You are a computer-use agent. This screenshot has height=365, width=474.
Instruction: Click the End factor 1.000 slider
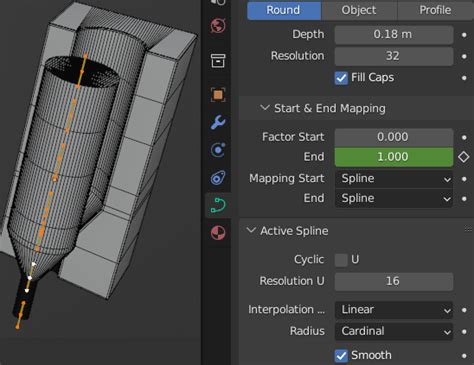pyautogui.click(x=394, y=157)
